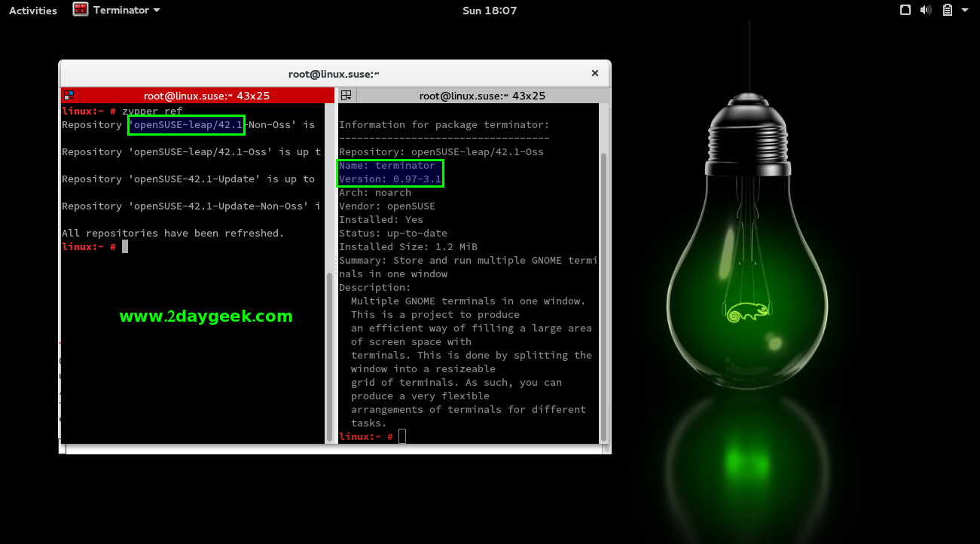
Task: Click 'Information for package terminator:' line
Action: [x=444, y=124]
